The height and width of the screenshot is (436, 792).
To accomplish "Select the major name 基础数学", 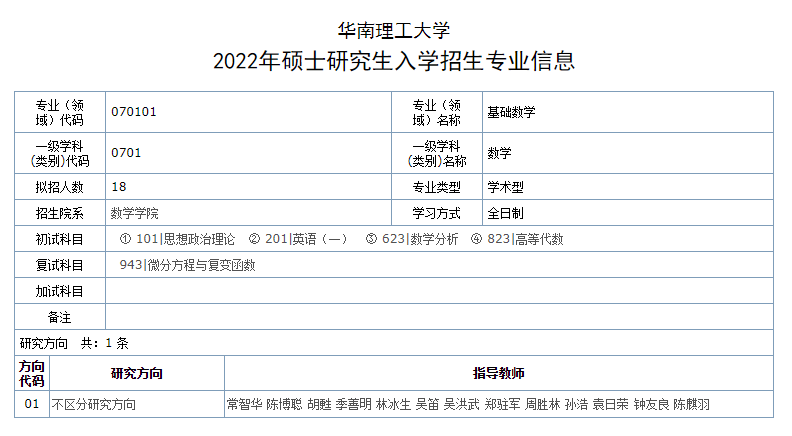I will 511,112.
